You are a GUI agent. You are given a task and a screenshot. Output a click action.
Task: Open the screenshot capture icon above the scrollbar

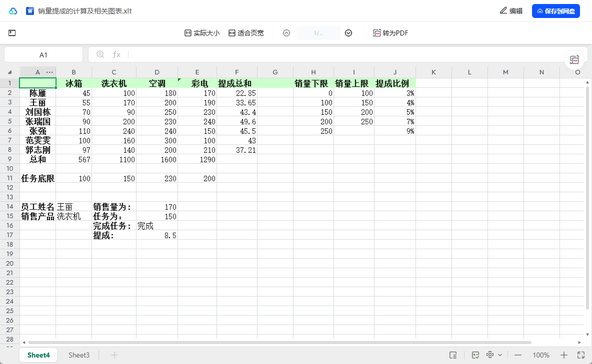point(574,58)
